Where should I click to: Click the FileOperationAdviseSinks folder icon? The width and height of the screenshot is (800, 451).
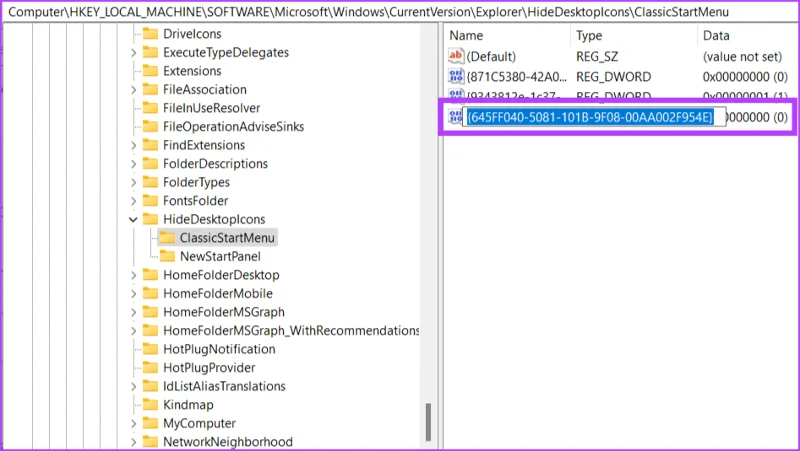(150, 127)
